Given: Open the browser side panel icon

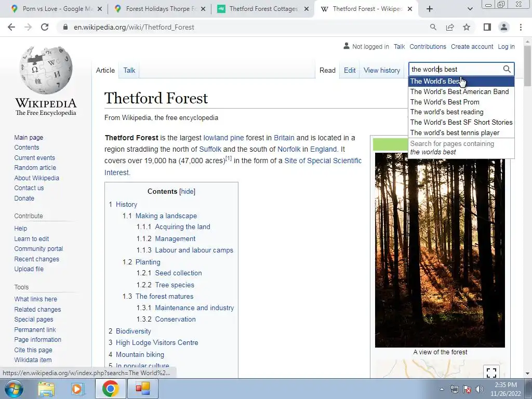Looking at the screenshot, I should coord(487,27).
